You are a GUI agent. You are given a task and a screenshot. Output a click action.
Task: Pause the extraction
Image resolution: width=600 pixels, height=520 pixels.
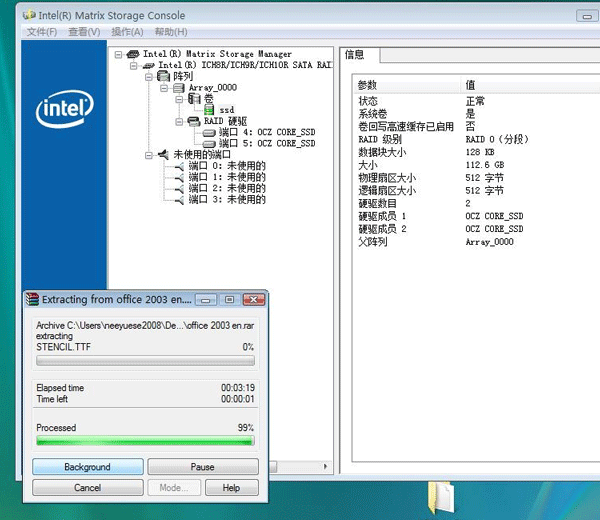pos(203,467)
